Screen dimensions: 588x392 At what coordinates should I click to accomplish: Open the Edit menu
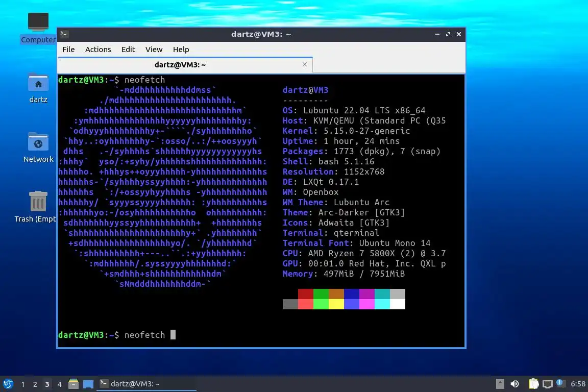(128, 50)
